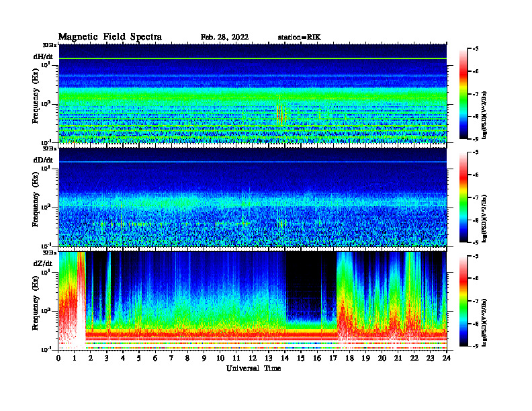Click the -6 tick on dD/dt color scale
Screen dimensions: 532x411
tap(476, 175)
